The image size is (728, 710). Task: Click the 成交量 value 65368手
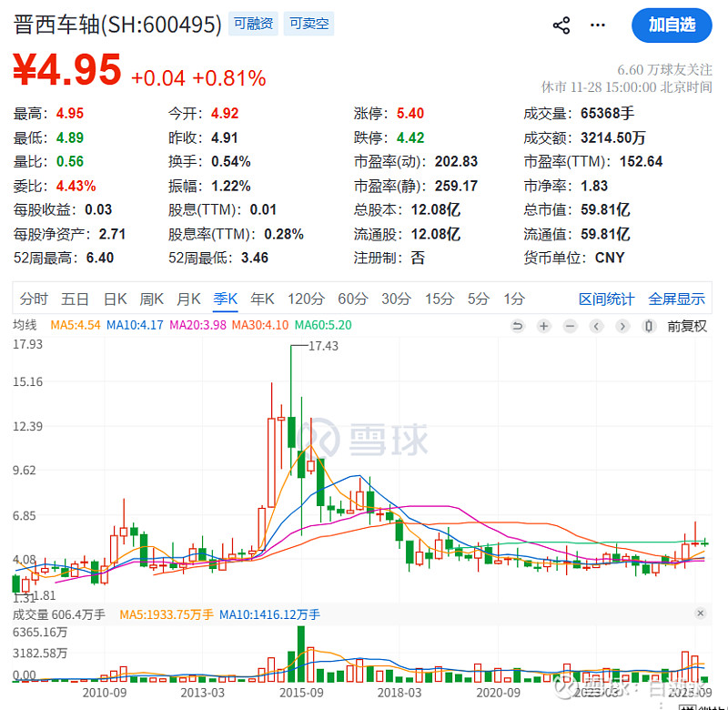pos(607,113)
